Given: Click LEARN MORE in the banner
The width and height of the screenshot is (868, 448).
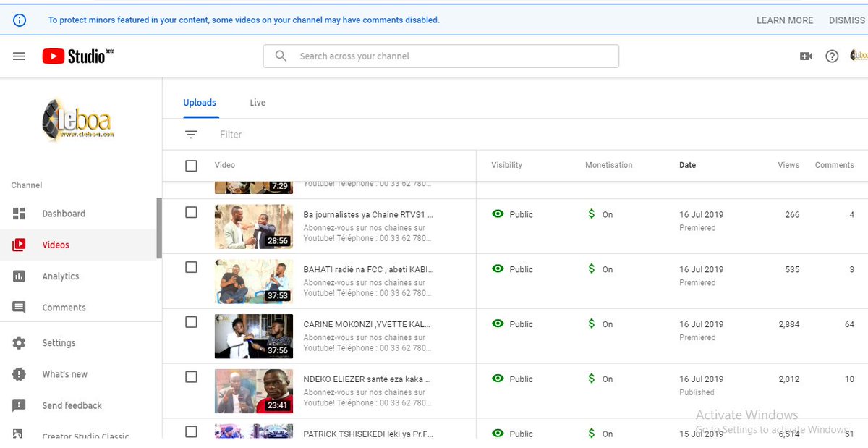Looking at the screenshot, I should click(785, 20).
